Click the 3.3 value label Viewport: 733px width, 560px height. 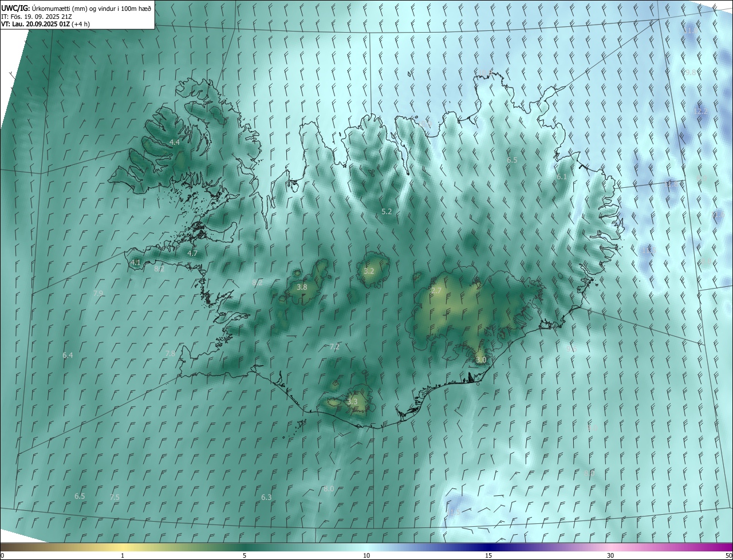(x=352, y=401)
